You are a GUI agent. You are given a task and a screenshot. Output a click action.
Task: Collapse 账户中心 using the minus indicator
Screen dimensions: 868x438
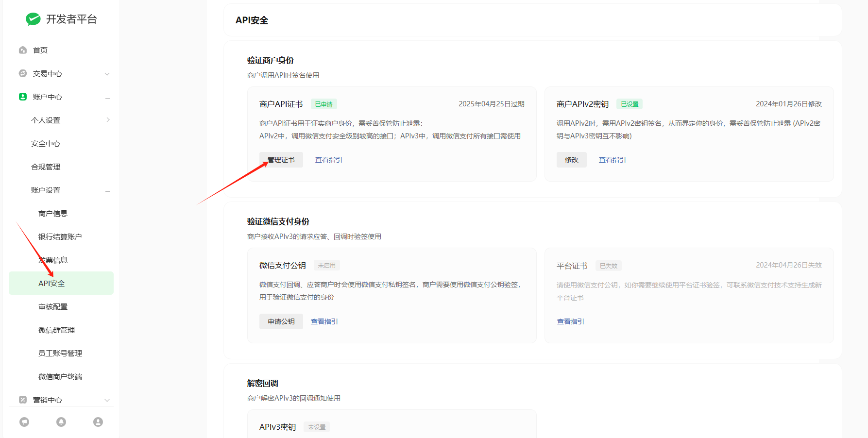point(108,98)
